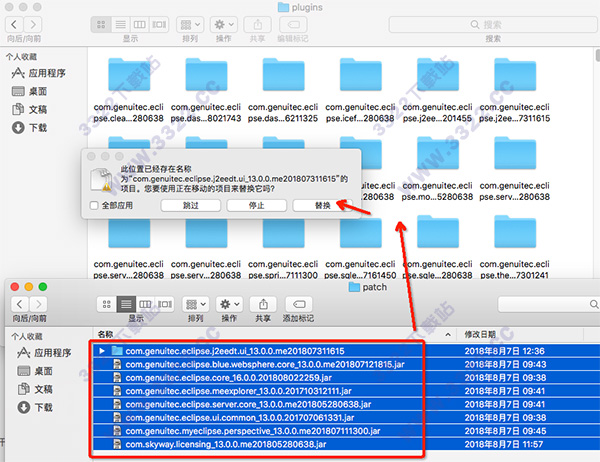600x462 pixels.
Task: Open Applications in plugins window sidebar
Action: click(x=39, y=73)
